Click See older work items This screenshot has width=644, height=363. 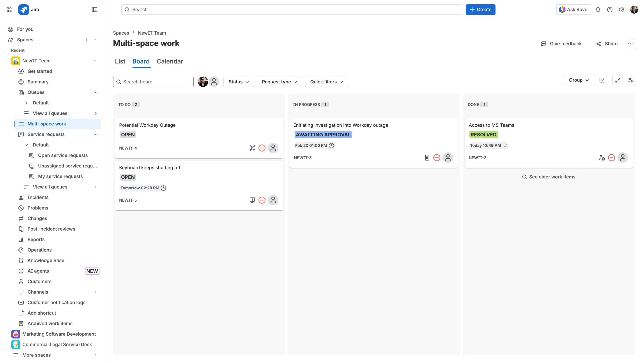[548, 177]
